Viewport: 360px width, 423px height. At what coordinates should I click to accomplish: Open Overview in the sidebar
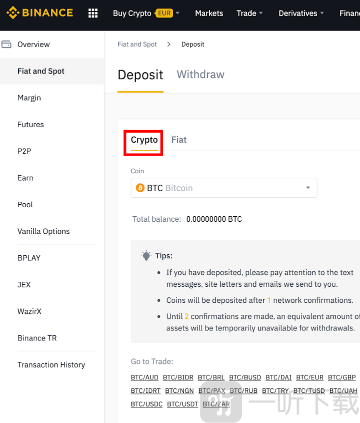pyautogui.click(x=34, y=44)
